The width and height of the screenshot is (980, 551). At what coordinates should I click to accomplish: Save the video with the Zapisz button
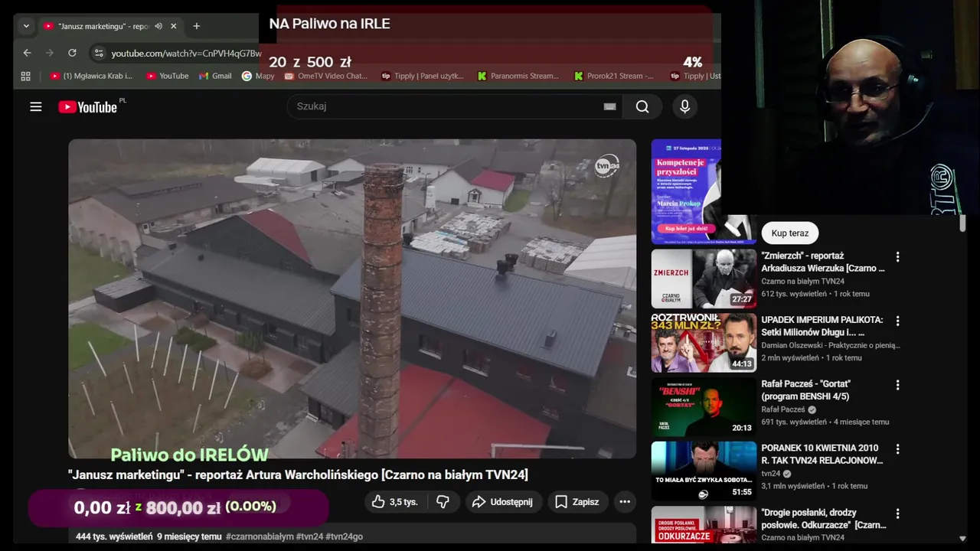(577, 502)
